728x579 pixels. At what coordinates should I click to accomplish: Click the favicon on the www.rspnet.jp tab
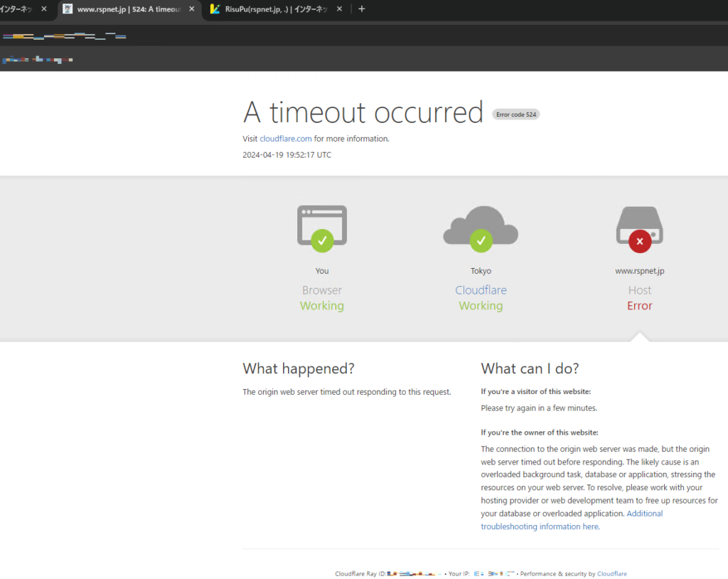coord(68,10)
